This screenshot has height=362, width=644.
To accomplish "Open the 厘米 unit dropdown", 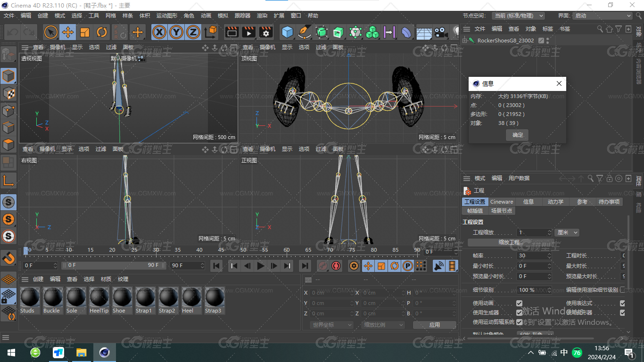I will tap(567, 232).
